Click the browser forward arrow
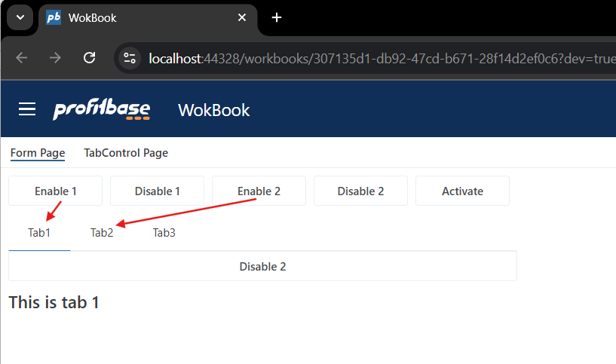616x364 pixels. coord(55,58)
